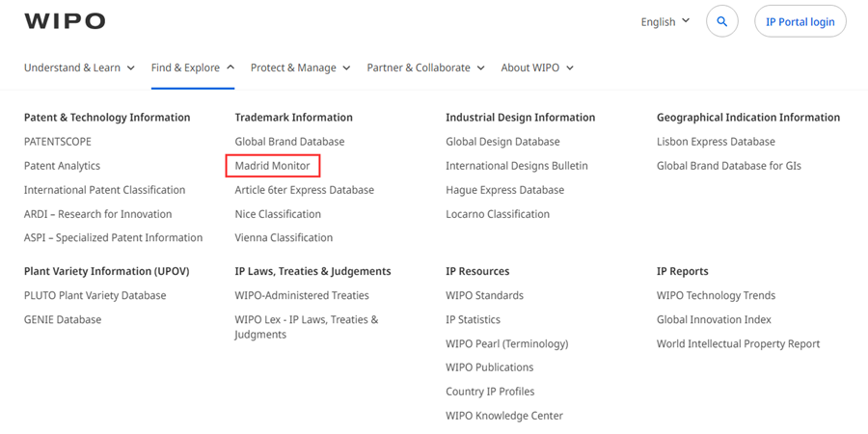Expand the Partner & Collaborate menu
This screenshot has height=434, width=868.
point(425,68)
